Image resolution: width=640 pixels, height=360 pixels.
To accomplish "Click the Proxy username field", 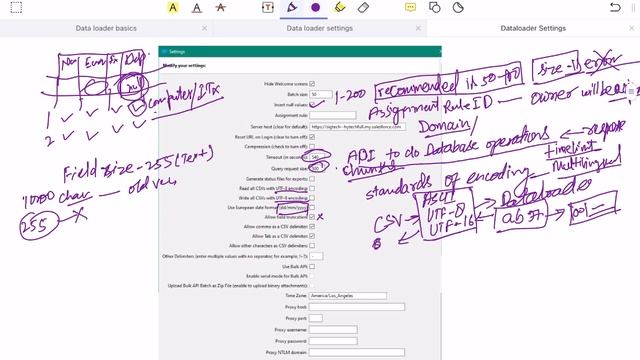I will point(333,329).
